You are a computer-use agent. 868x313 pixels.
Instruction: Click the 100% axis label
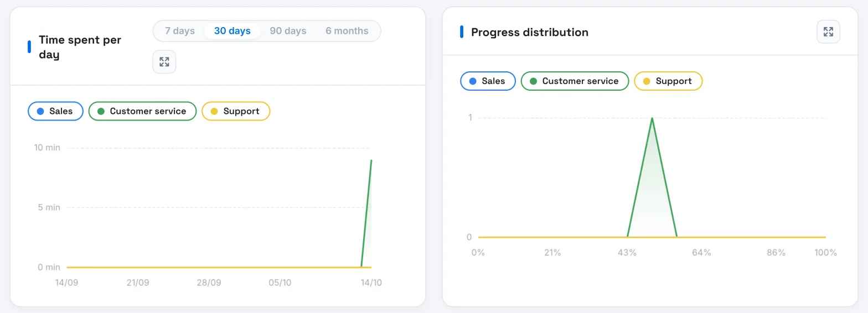pos(825,253)
